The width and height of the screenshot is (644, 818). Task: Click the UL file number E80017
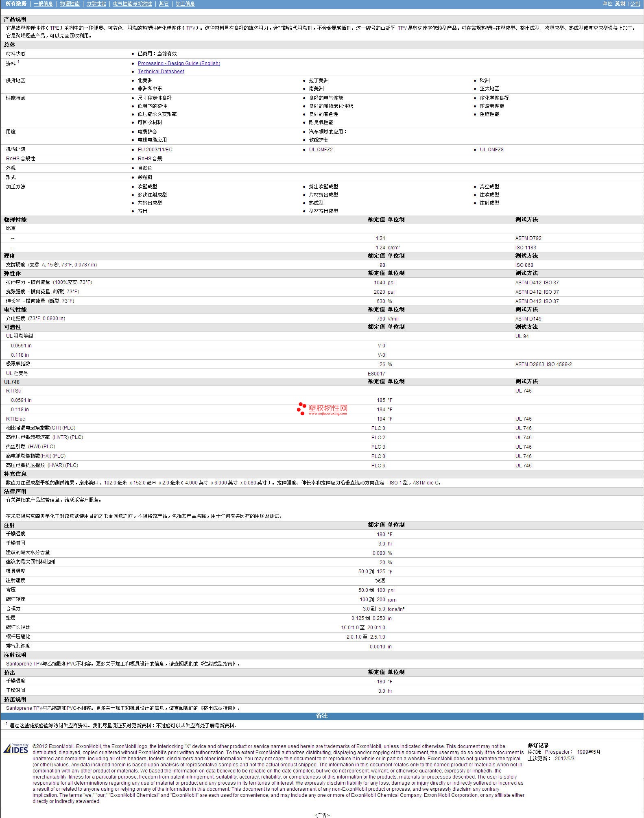[x=376, y=373]
